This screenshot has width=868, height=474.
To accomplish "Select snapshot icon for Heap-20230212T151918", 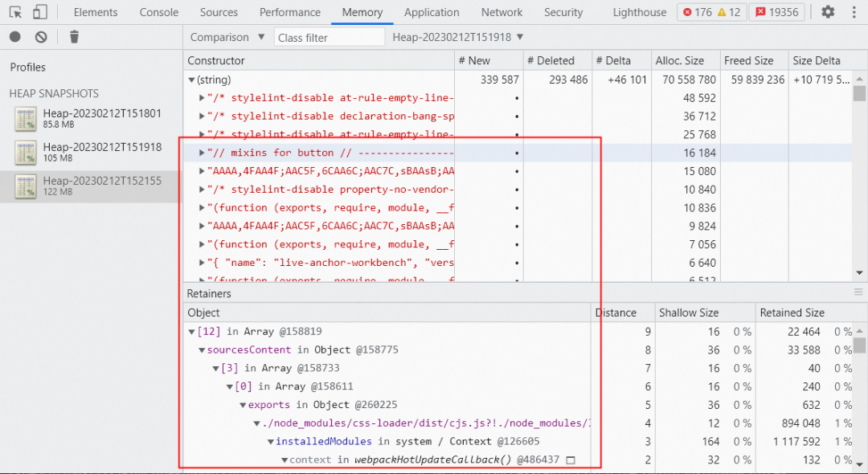I will [x=26, y=153].
